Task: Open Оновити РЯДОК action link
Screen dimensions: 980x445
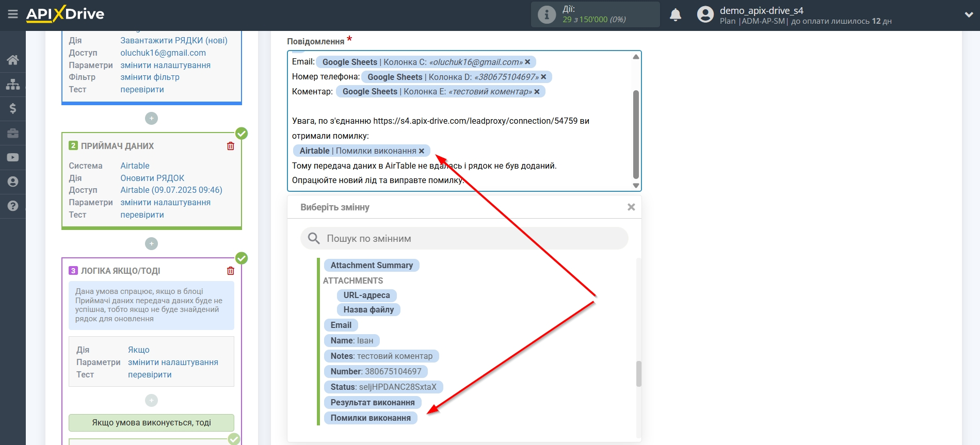Action: [152, 178]
